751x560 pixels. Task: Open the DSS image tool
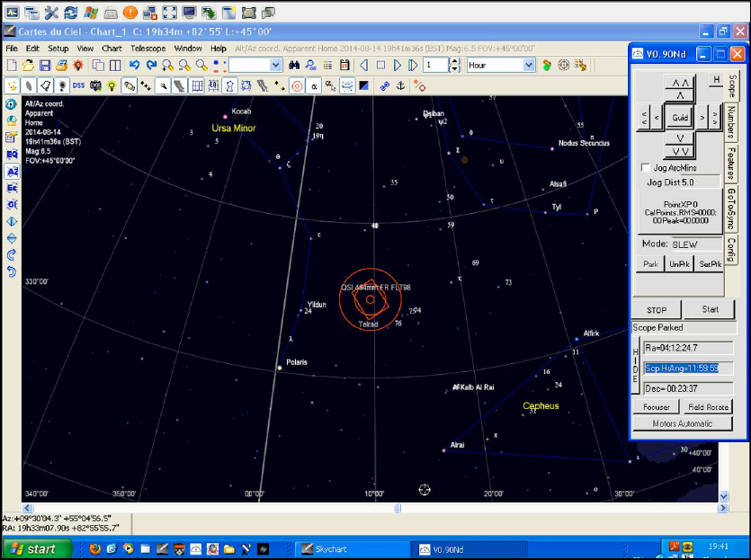tap(76, 85)
